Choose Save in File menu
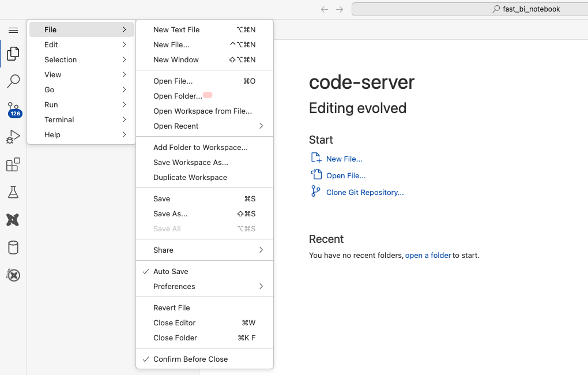This screenshot has width=588, height=375. click(x=205, y=199)
